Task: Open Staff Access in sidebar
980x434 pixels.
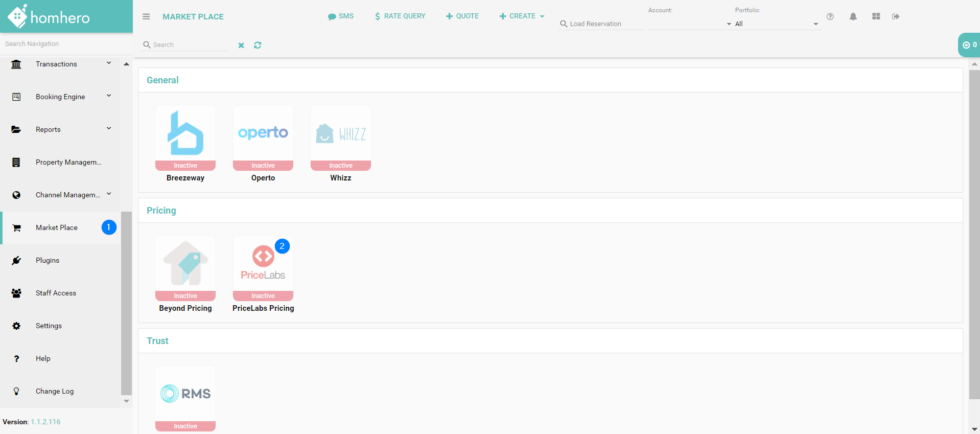Action: point(56,293)
